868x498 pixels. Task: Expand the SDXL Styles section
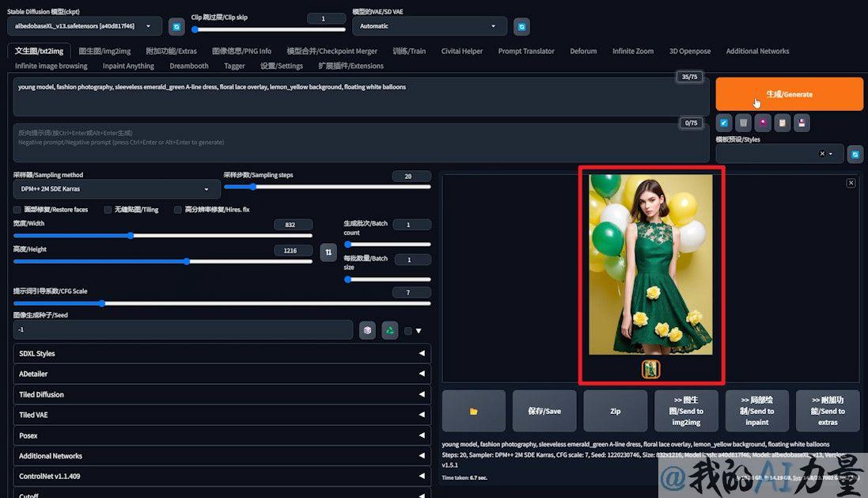[x=222, y=353]
